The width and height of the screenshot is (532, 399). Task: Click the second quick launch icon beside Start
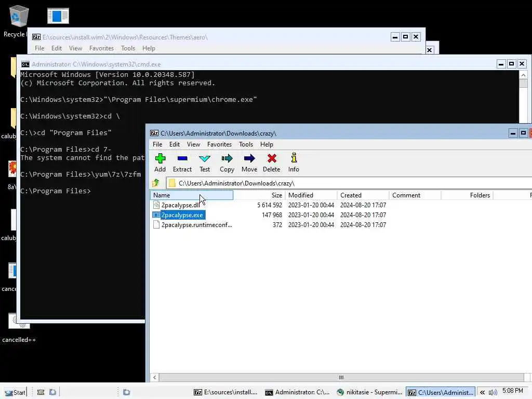[x=52, y=392]
